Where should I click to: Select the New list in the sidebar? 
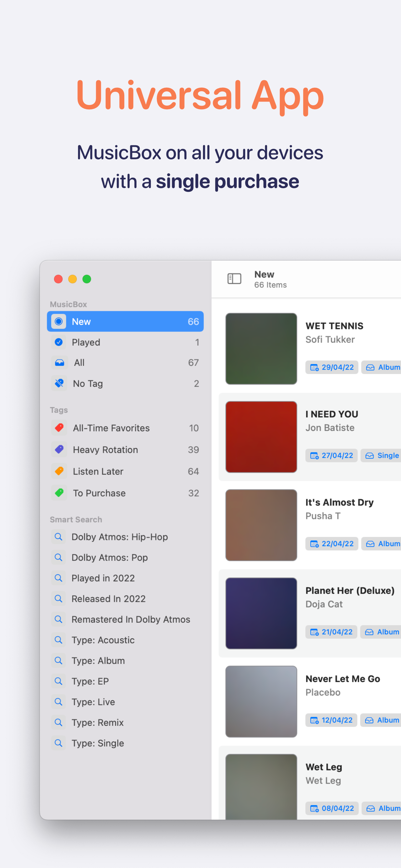[x=125, y=322]
